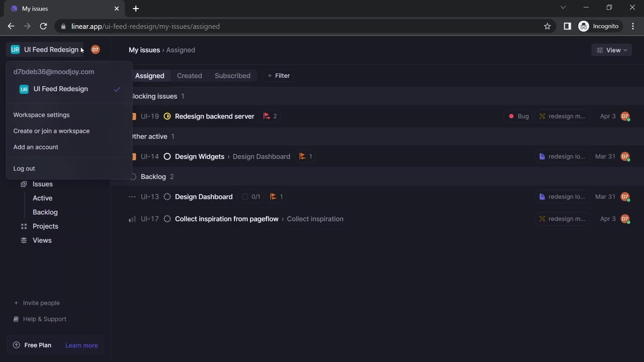This screenshot has width=644, height=362.
Task: Click the Projects grid icon in the sidebar
Action: [23, 226]
